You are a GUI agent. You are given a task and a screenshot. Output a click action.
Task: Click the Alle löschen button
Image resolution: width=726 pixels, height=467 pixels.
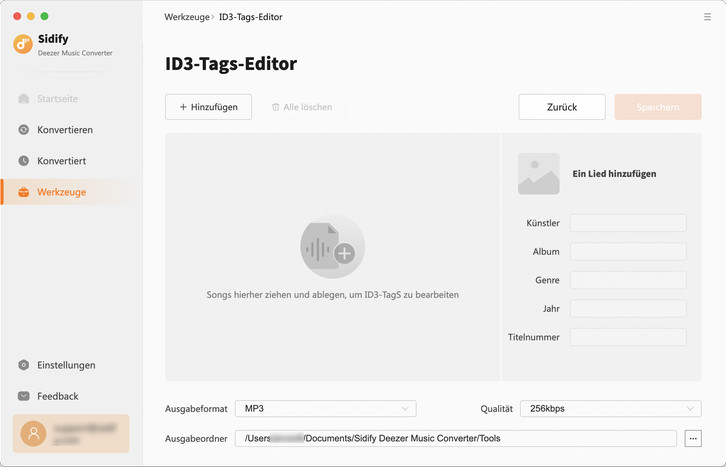[302, 107]
